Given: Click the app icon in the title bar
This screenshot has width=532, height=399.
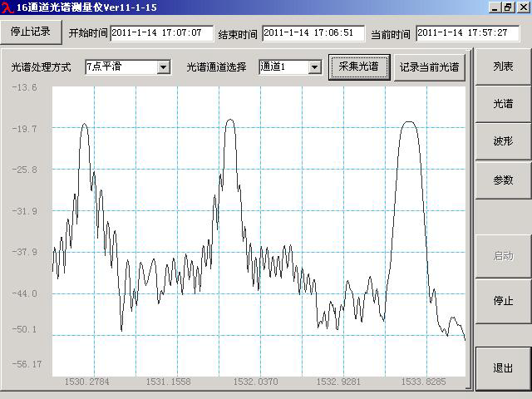Looking at the screenshot, I should (7, 7).
